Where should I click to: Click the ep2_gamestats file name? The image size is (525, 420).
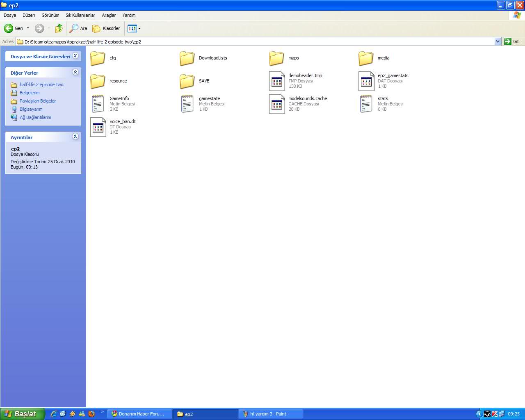[x=393, y=75]
